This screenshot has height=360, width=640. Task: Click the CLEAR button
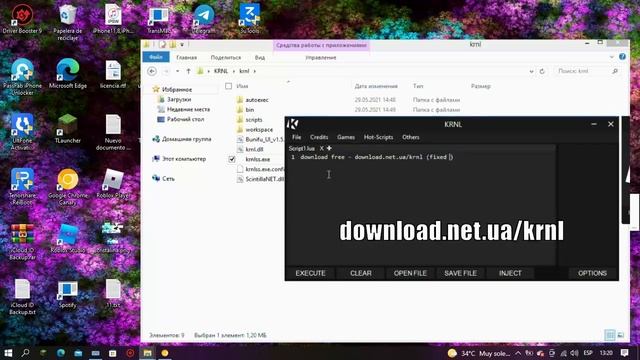(x=361, y=273)
